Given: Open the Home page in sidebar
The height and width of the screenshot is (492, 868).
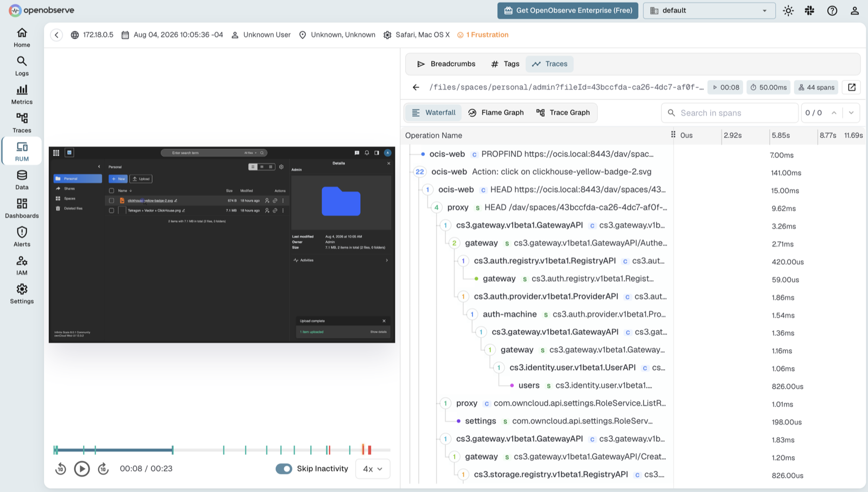Looking at the screenshot, I should (x=22, y=37).
